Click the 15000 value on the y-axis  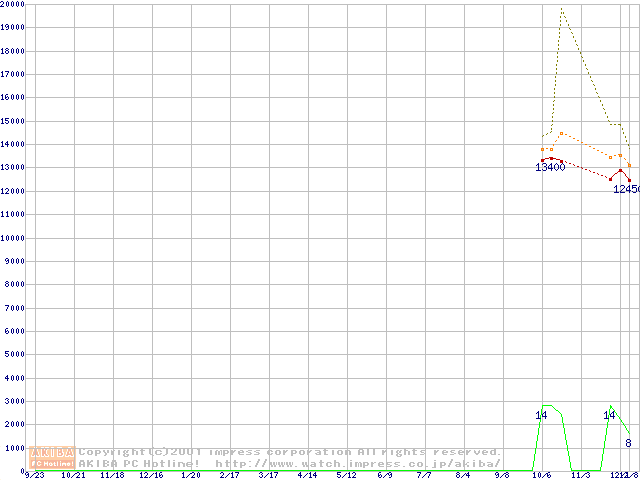pyautogui.click(x=13, y=121)
